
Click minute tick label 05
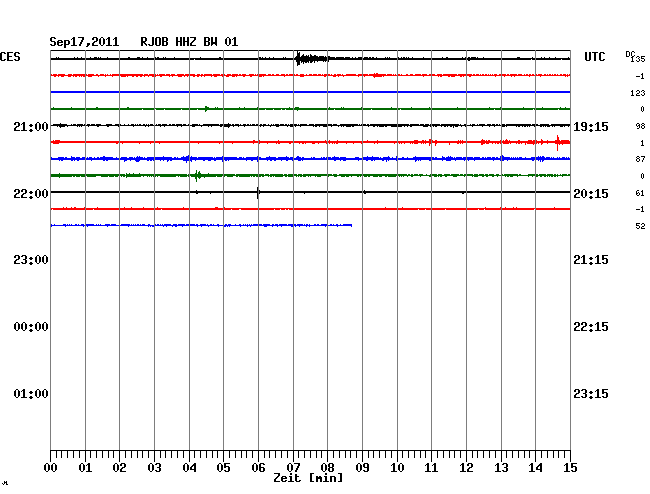tap(223, 468)
